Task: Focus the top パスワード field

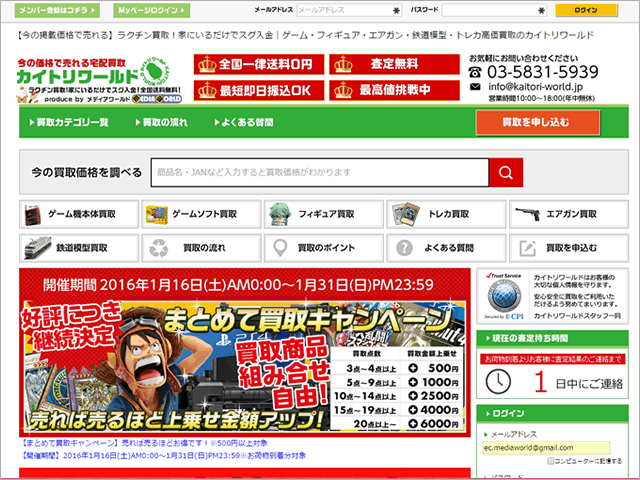Action: [494, 10]
